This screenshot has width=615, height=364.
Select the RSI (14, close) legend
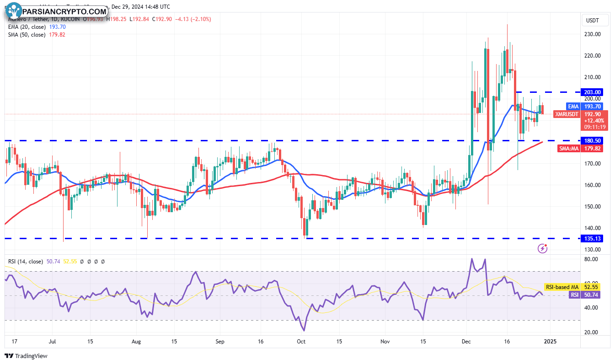click(26, 262)
